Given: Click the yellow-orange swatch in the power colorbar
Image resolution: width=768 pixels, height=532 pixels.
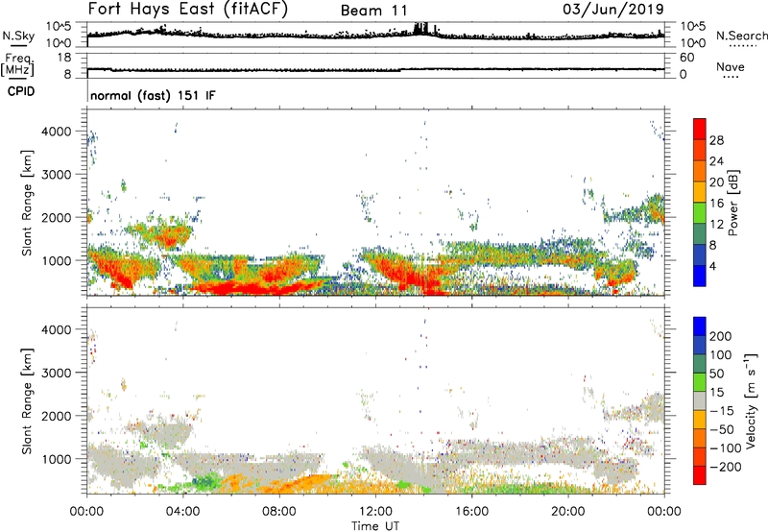Looking at the screenshot, I should (700, 191).
